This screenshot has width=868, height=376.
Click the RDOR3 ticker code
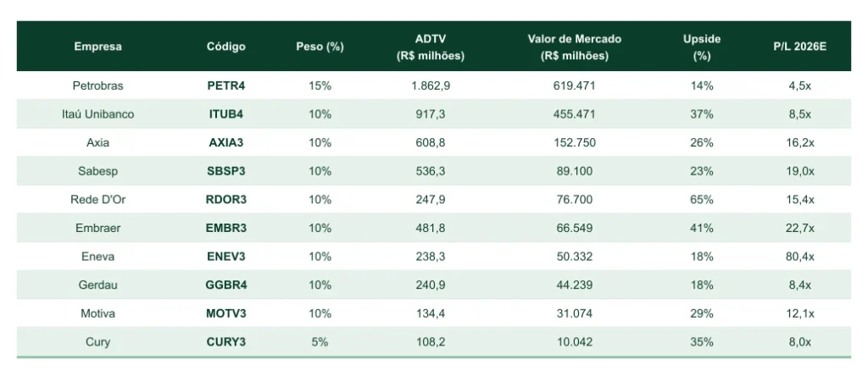225,200
